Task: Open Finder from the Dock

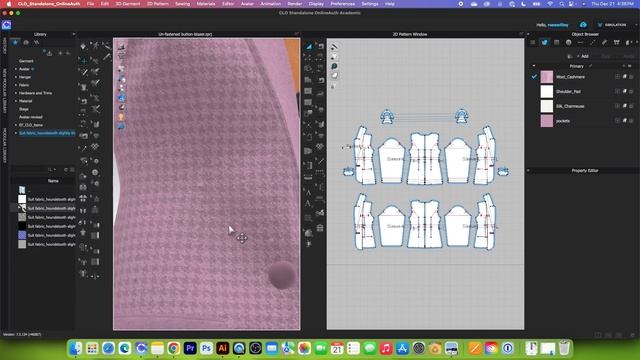Action: point(76,348)
